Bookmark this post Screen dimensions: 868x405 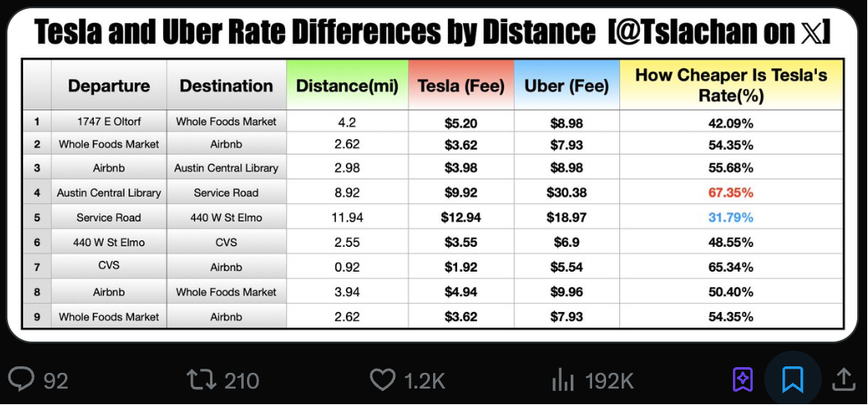click(x=792, y=379)
